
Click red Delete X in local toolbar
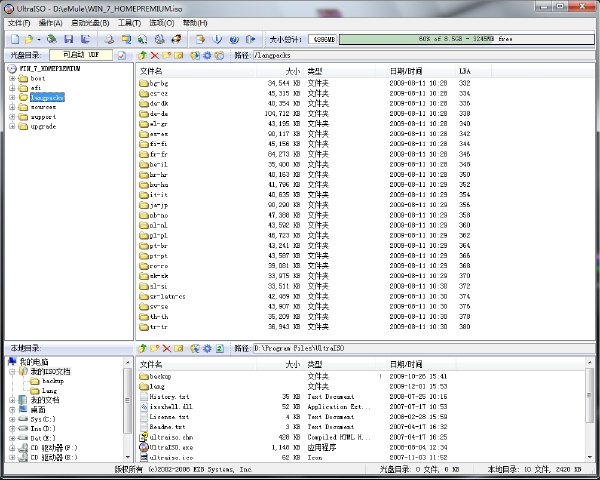point(166,348)
